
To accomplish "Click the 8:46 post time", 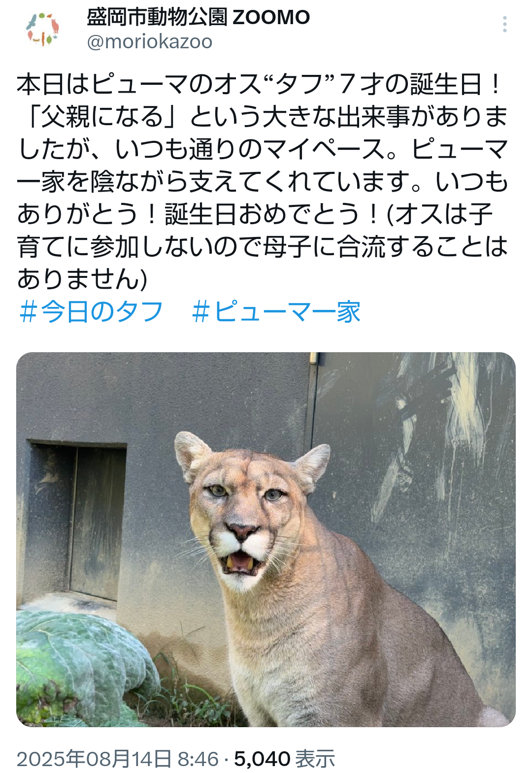I will click(198, 759).
